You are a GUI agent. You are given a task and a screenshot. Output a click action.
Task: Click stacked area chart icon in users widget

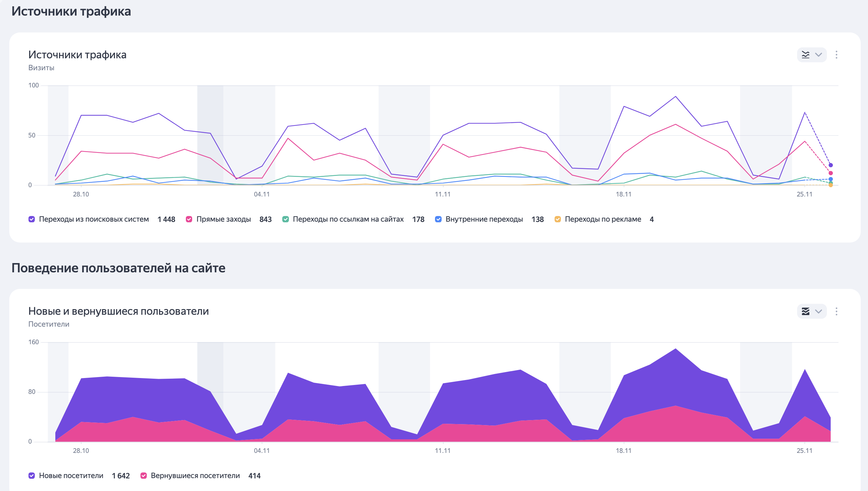point(806,311)
